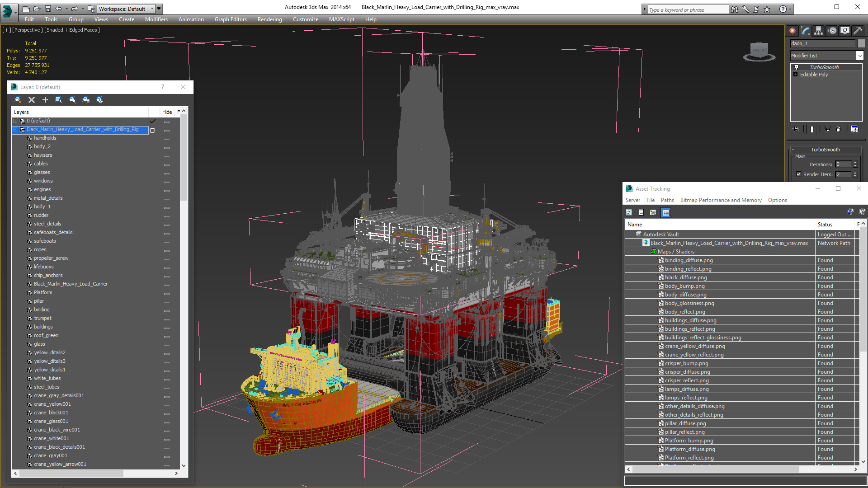Click Add Selected Objects plus icon
The image size is (868, 488).
[x=45, y=100]
